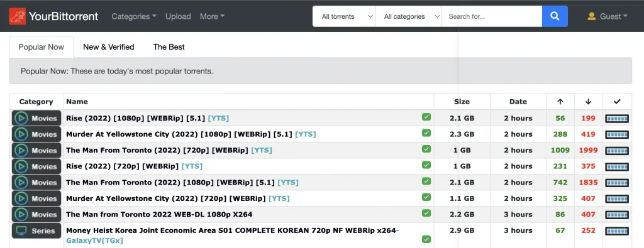644x248 pixels.
Task: Click Movies badge for Man from Toronto WEB-DL
Action: coord(36,214)
